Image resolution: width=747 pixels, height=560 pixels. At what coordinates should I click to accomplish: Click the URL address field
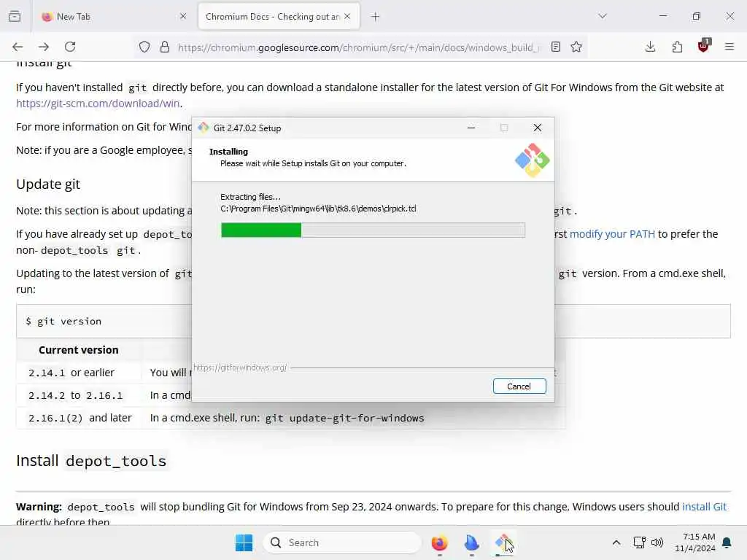click(360, 47)
